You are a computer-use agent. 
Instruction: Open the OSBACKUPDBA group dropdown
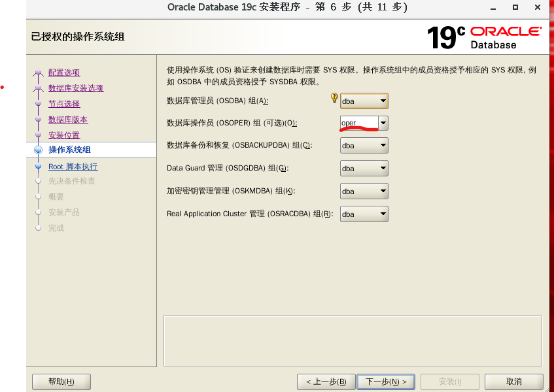(364, 146)
